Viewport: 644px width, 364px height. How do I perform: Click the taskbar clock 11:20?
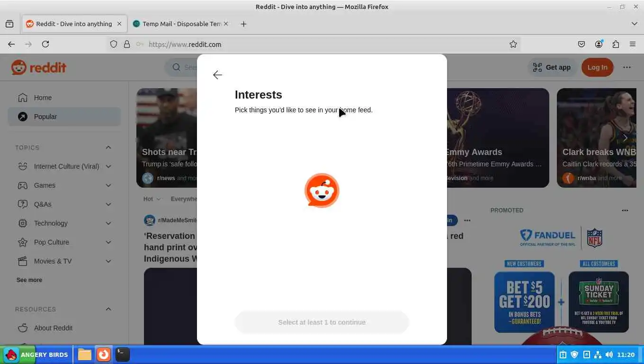pyautogui.click(x=626, y=355)
